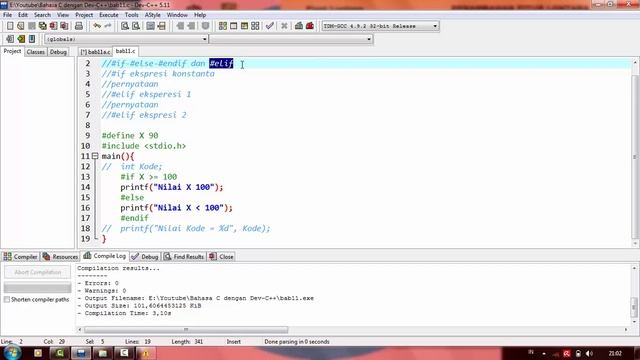The height and width of the screenshot is (360, 640).
Task: Click the Save All toolbar icon
Action: pyautogui.click(x=42, y=26)
